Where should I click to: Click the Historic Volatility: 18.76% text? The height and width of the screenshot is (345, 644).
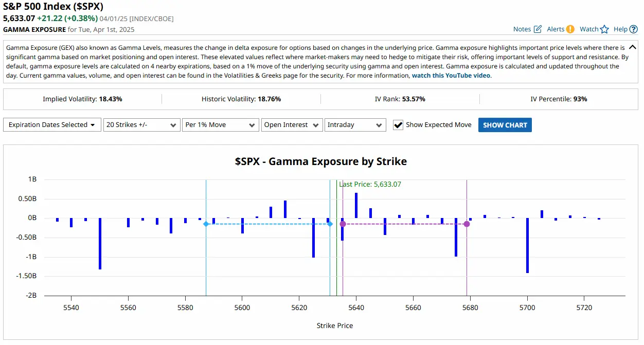pos(241,99)
